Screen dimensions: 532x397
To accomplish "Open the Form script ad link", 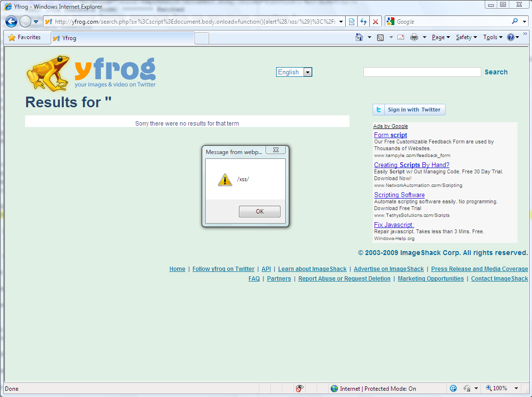I will [391, 135].
